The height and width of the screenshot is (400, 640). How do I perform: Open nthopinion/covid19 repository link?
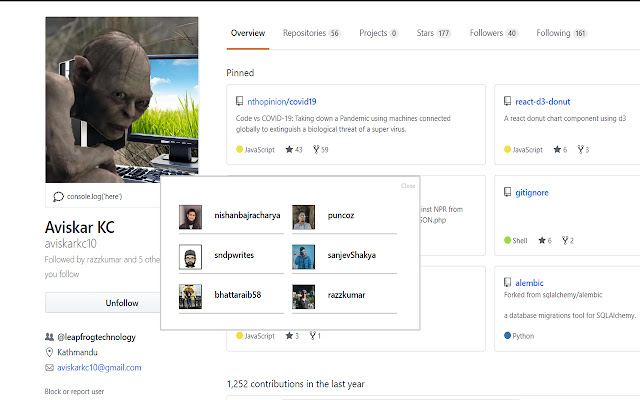point(282,102)
